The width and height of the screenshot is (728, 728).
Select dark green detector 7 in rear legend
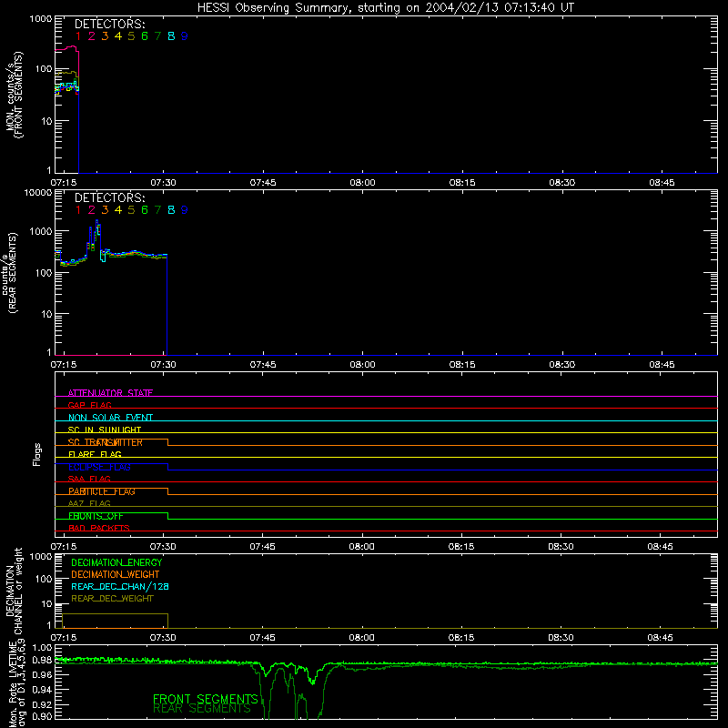tap(157, 210)
